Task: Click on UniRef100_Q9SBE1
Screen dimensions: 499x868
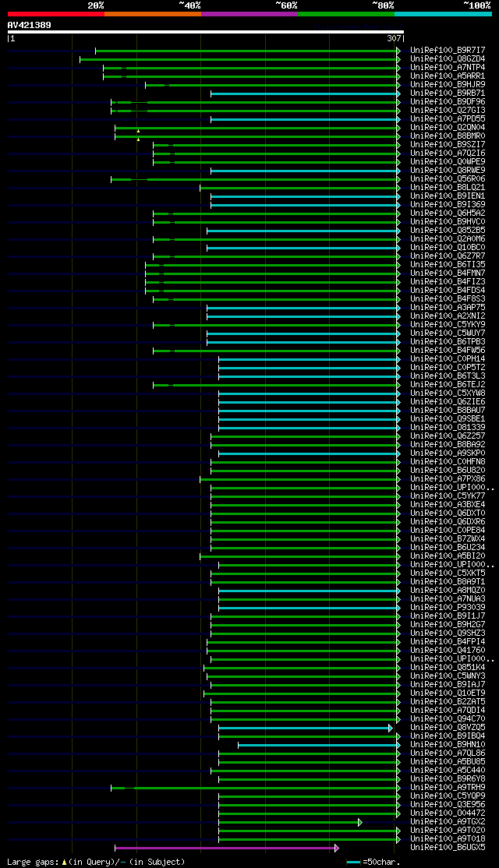Action: [x=448, y=419]
